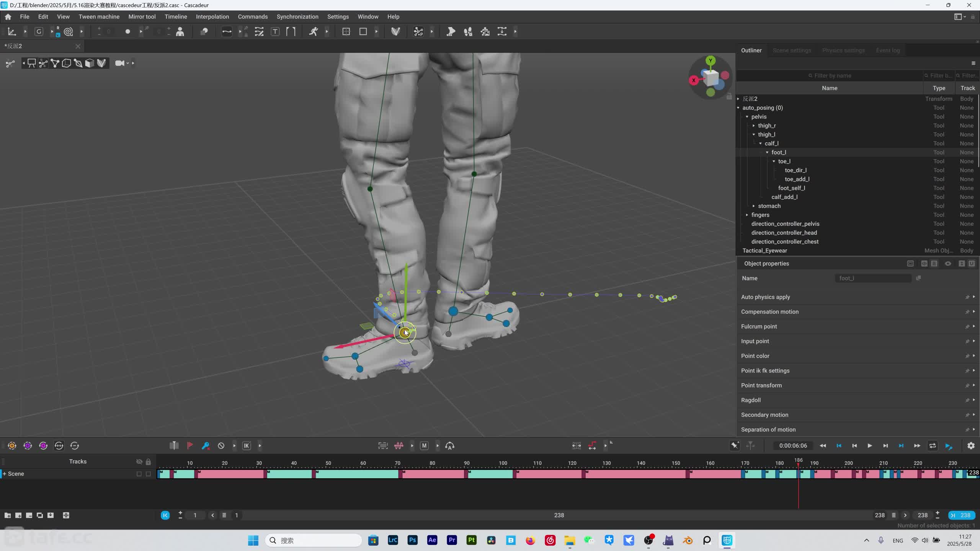Open the Synchronization menu
The image size is (980, 551).
(x=297, y=17)
